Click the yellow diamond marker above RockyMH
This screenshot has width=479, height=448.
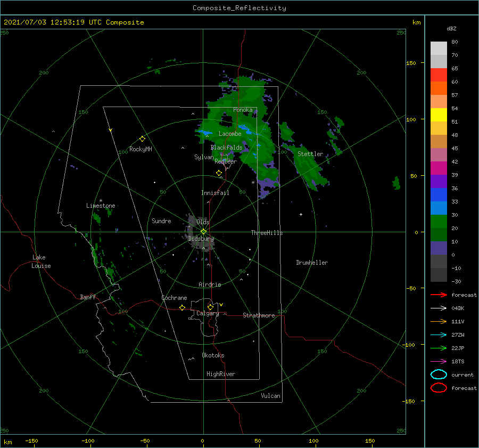pyautogui.click(x=142, y=139)
